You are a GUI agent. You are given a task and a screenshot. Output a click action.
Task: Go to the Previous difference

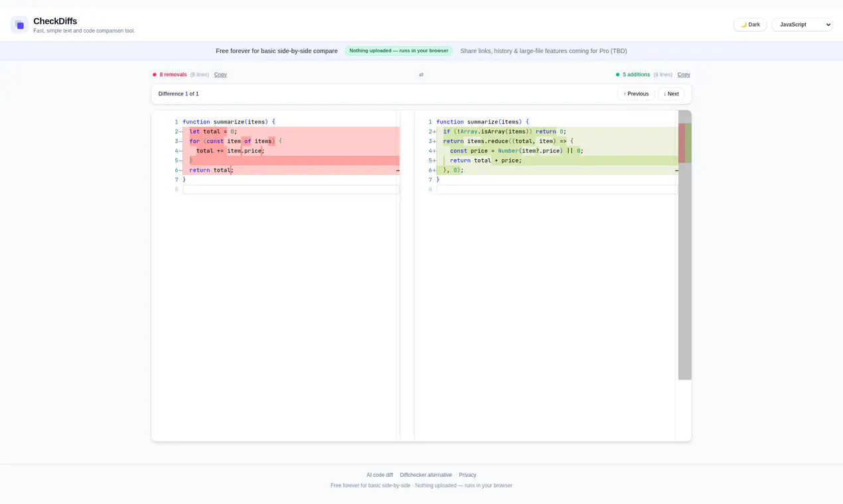pyautogui.click(x=636, y=94)
